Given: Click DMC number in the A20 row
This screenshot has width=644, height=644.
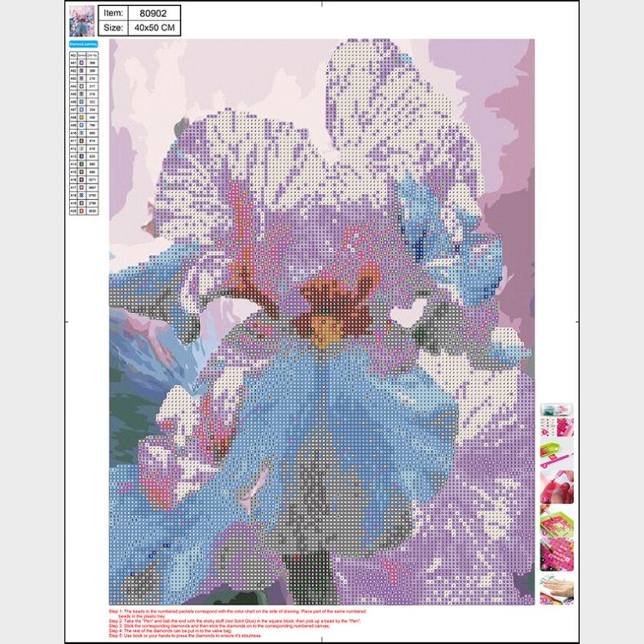Looking at the screenshot, I should (x=92, y=211).
